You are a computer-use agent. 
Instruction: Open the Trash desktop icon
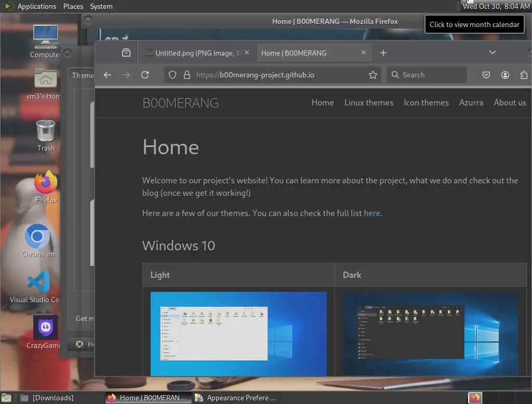tap(46, 136)
